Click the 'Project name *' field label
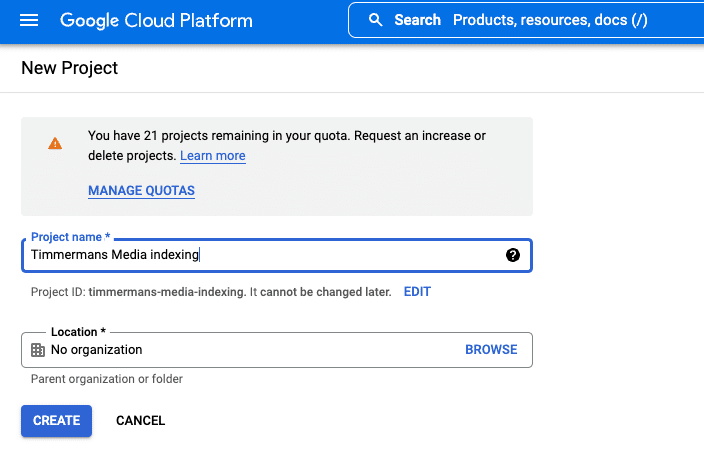704x465 pixels. (x=70, y=237)
